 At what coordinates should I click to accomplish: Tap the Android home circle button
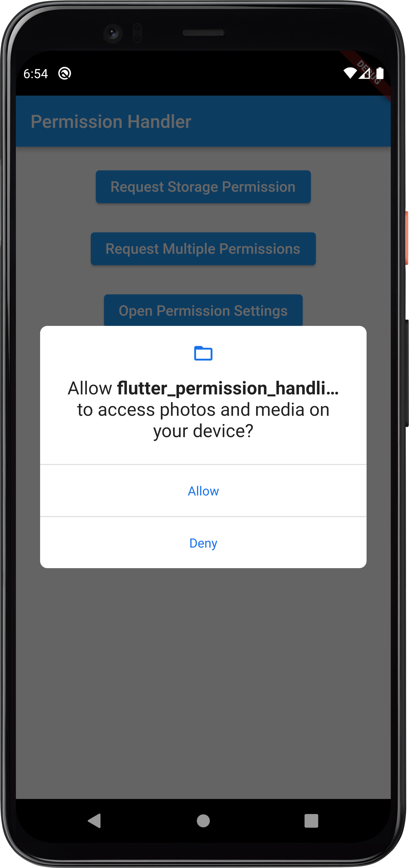203,821
